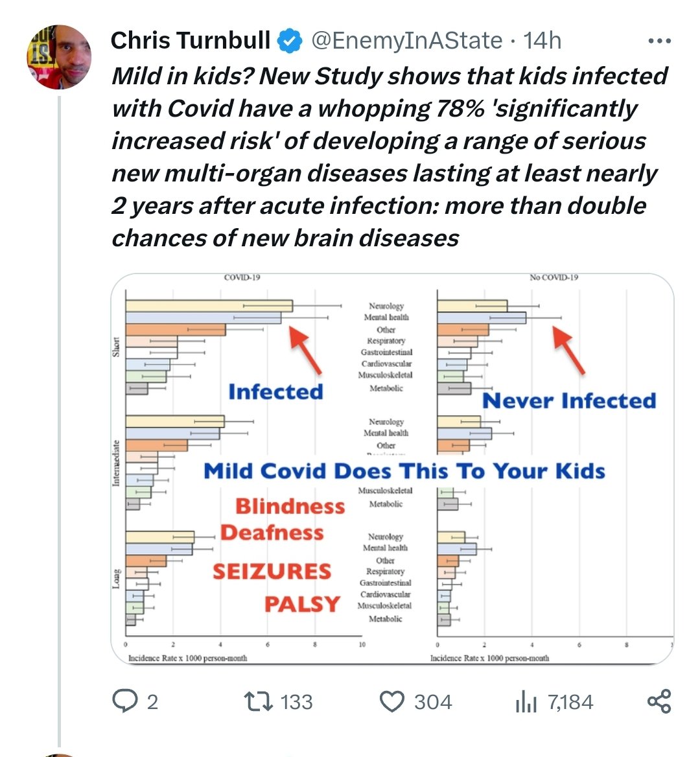Click the Chris Turnbull display name

point(190,40)
